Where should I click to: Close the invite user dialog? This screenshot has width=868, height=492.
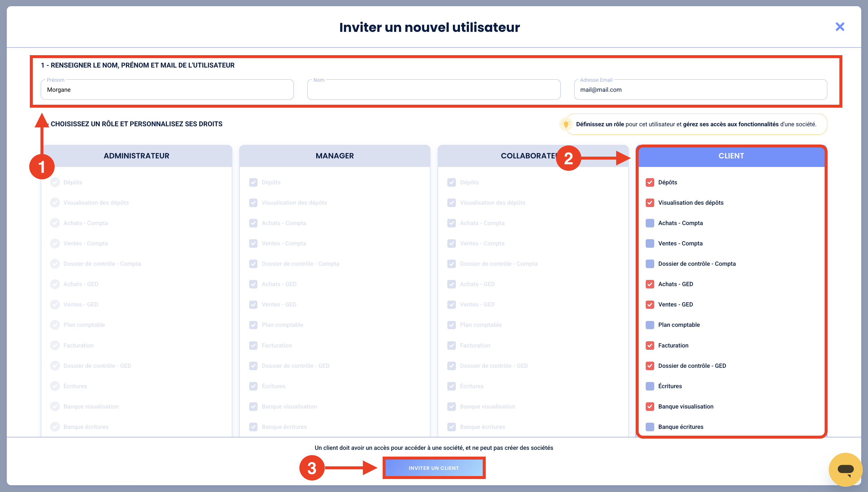click(x=840, y=27)
